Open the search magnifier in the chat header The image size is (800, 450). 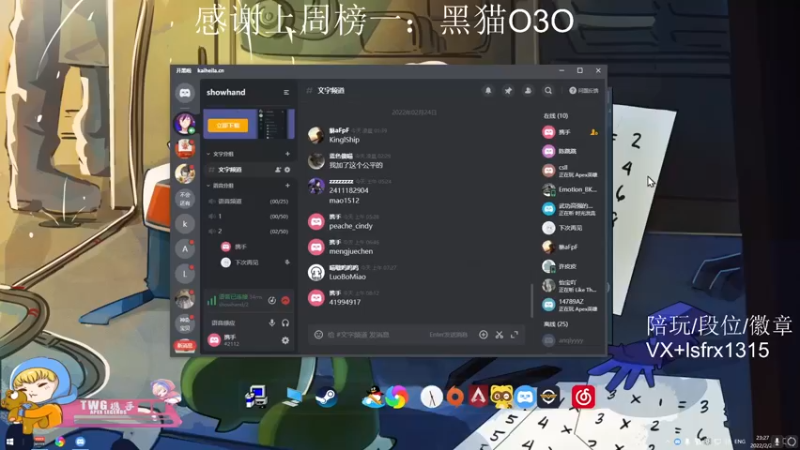pos(548,90)
